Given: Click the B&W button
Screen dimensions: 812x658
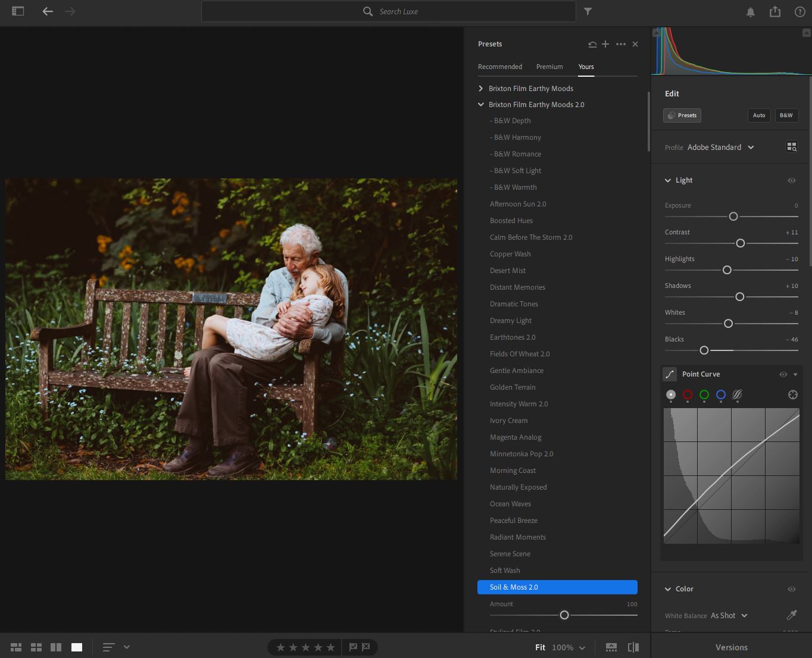Looking at the screenshot, I should pos(786,115).
